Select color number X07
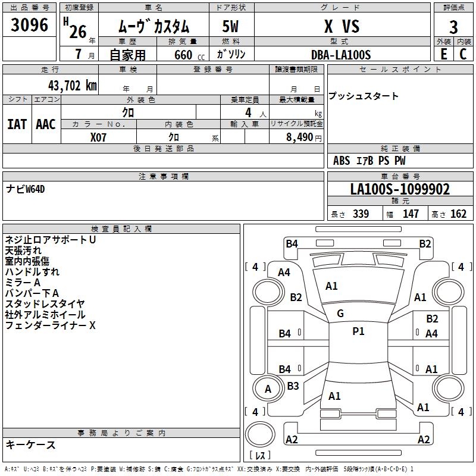Image resolution: width=476 pixels, height=476 pixels. point(99,136)
